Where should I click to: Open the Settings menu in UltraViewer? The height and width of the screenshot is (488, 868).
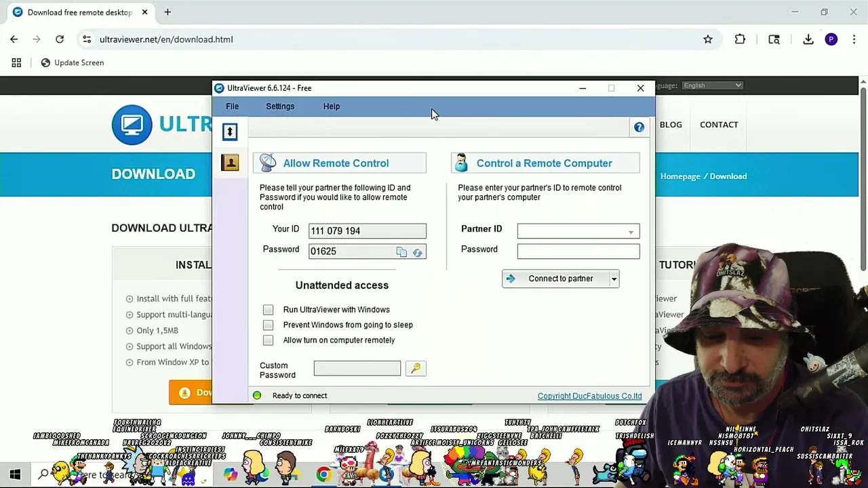(x=280, y=106)
